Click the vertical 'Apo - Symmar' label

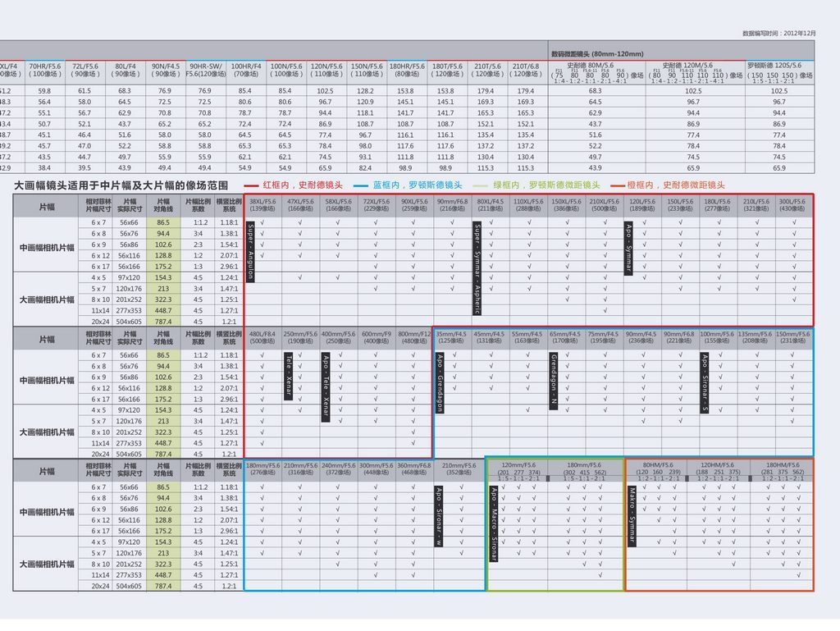point(628,248)
